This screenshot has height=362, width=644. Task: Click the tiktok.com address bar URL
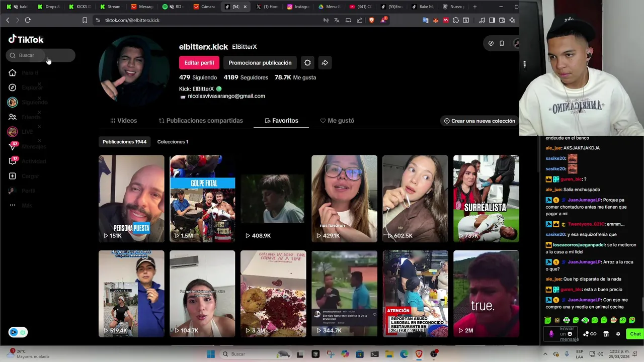click(132, 20)
